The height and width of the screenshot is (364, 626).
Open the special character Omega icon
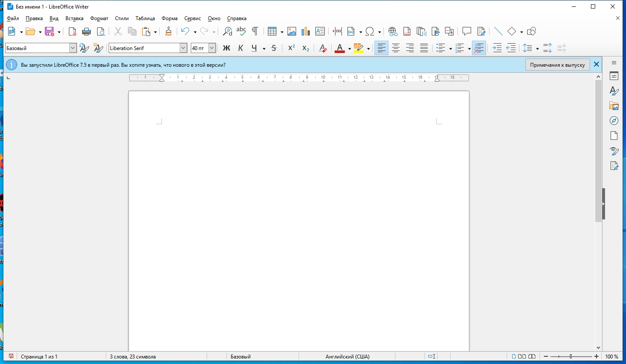coord(370,32)
